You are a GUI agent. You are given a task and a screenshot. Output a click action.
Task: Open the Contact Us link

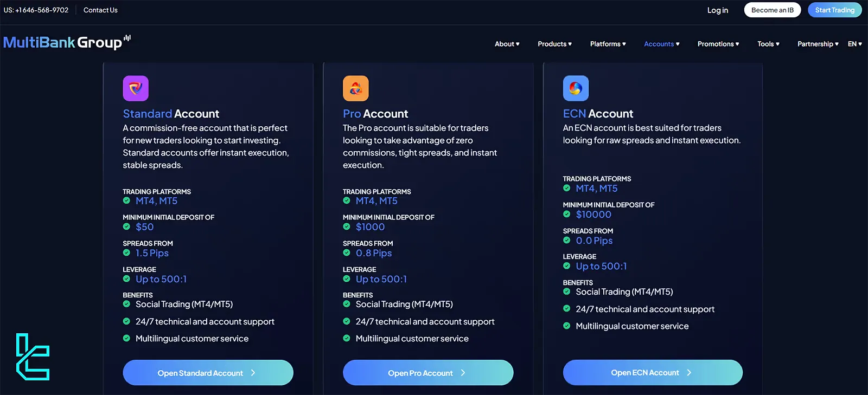pyautogui.click(x=100, y=10)
